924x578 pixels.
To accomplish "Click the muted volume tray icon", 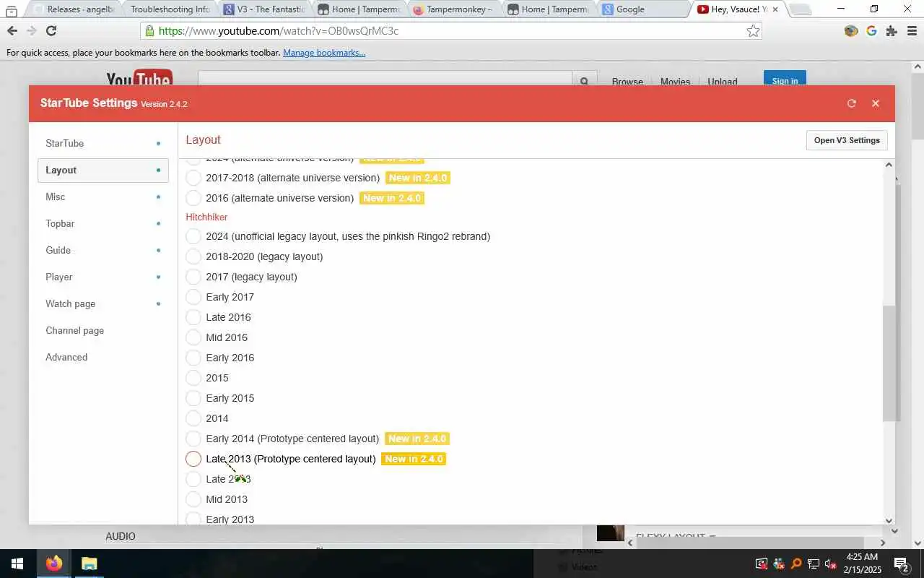I will pyautogui.click(x=831, y=564).
